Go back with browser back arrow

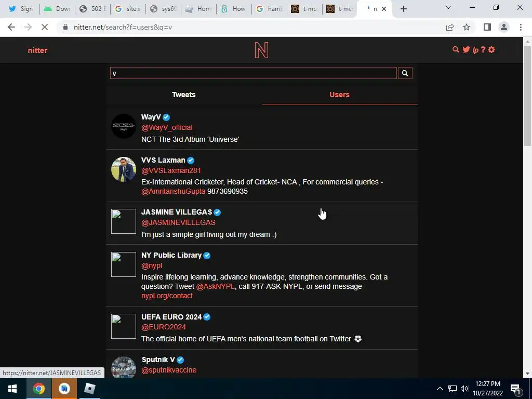pos(11,27)
